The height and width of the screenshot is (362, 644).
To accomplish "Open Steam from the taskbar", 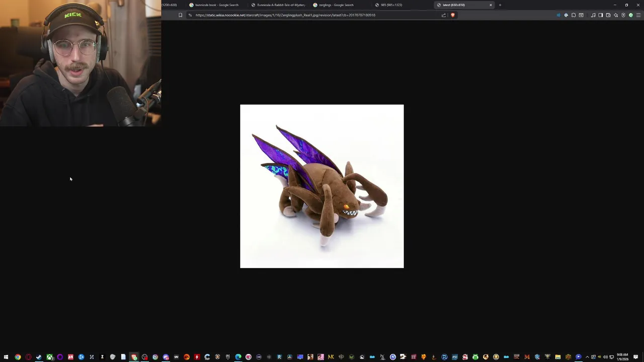I will pyautogui.click(x=39, y=357).
